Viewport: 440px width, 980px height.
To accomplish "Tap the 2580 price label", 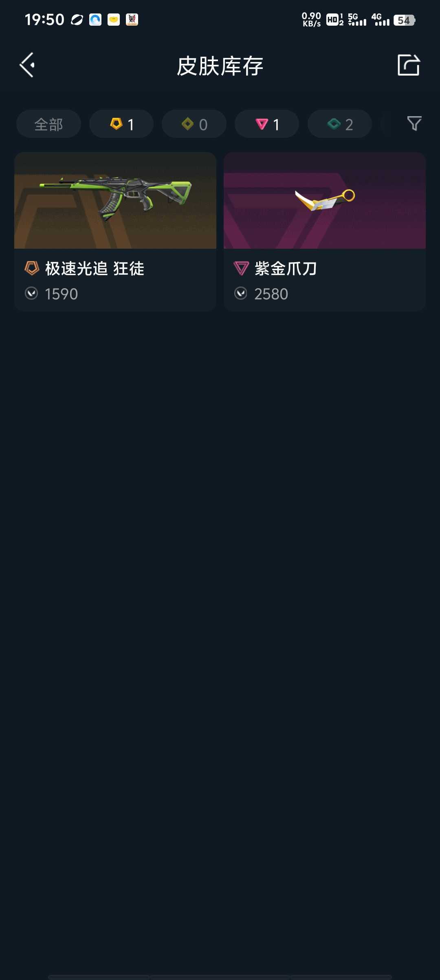I will tap(271, 294).
